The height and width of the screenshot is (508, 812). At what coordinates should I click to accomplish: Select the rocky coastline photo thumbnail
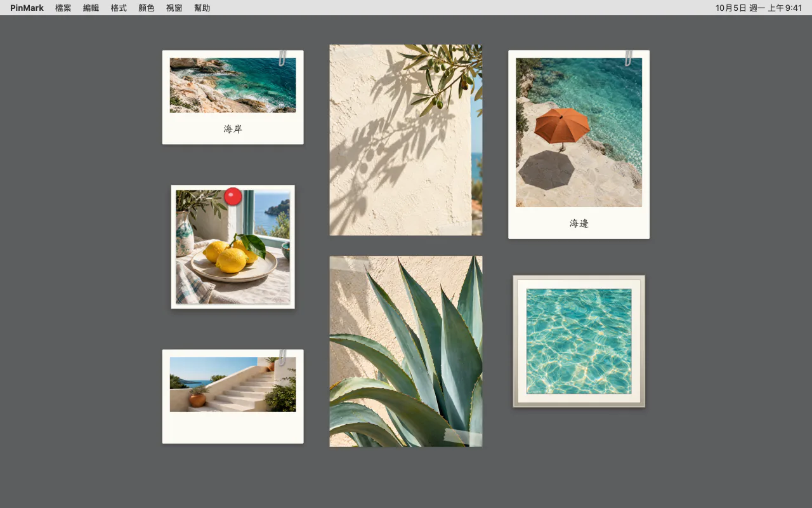click(233, 85)
